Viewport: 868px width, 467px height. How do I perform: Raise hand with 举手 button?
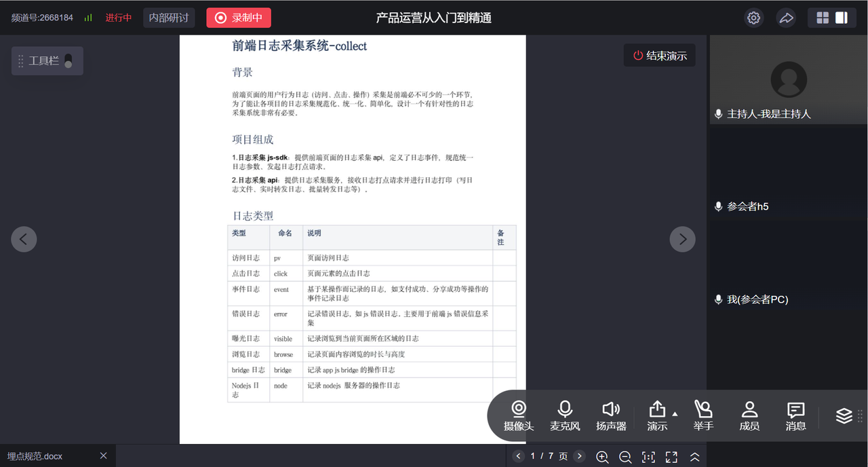703,416
